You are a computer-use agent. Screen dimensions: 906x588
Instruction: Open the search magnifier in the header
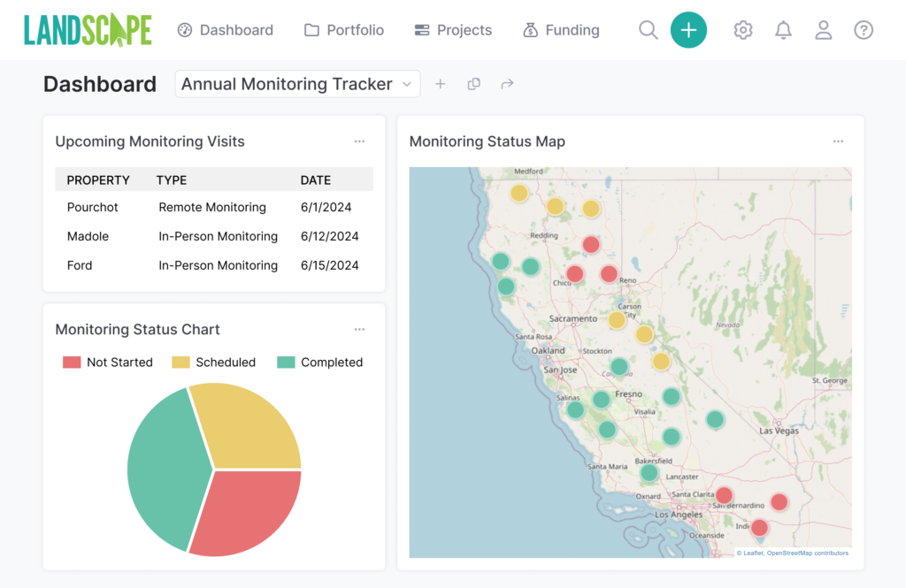point(647,29)
